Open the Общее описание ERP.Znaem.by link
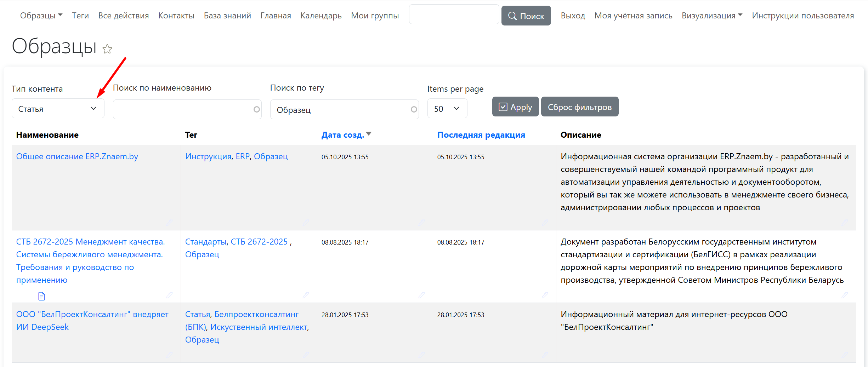This screenshot has height=367, width=868. 77,156
